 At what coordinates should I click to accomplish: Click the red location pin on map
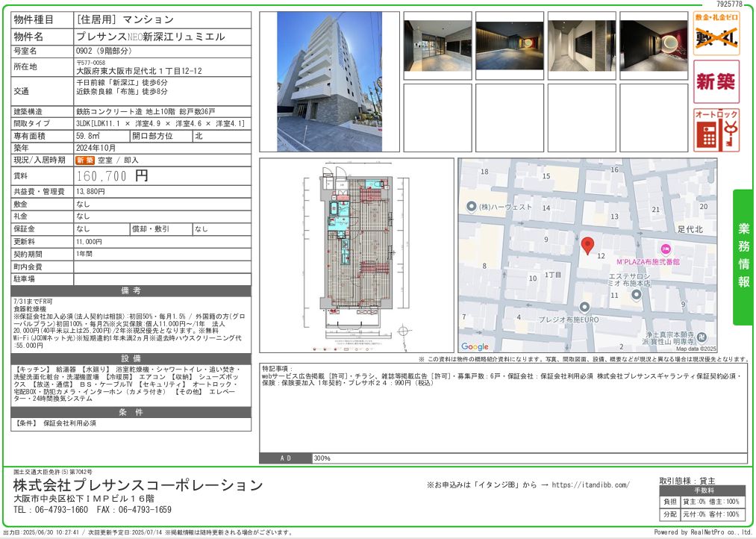click(x=587, y=246)
